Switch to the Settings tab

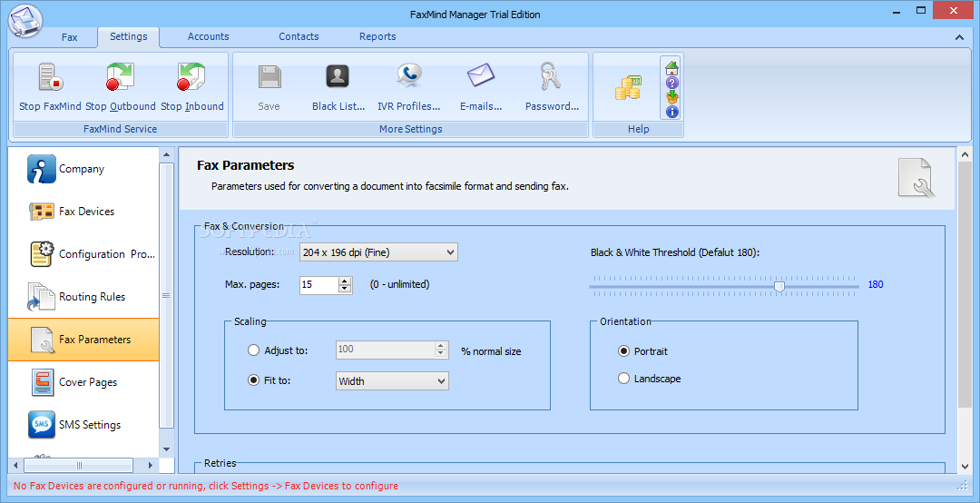coord(128,36)
